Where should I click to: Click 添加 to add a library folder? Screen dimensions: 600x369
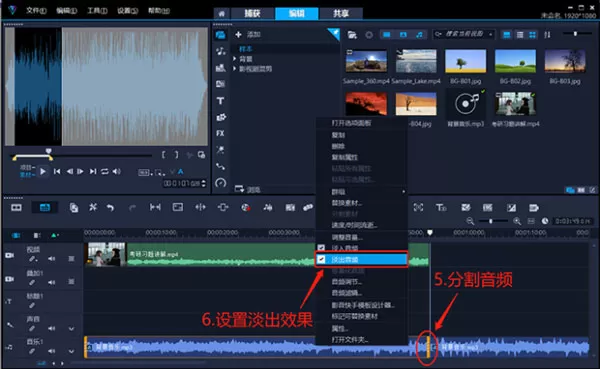[248, 34]
